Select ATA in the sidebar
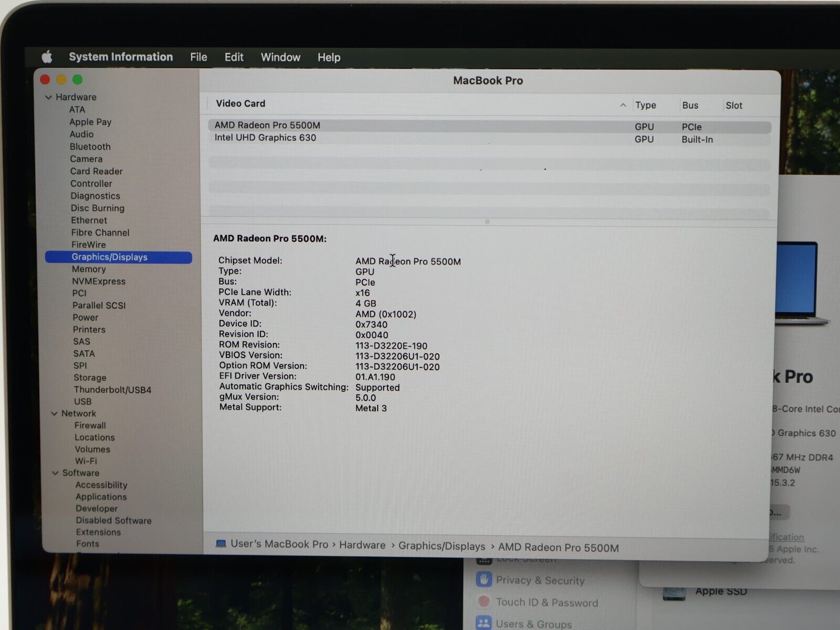The image size is (840, 630). point(77,109)
